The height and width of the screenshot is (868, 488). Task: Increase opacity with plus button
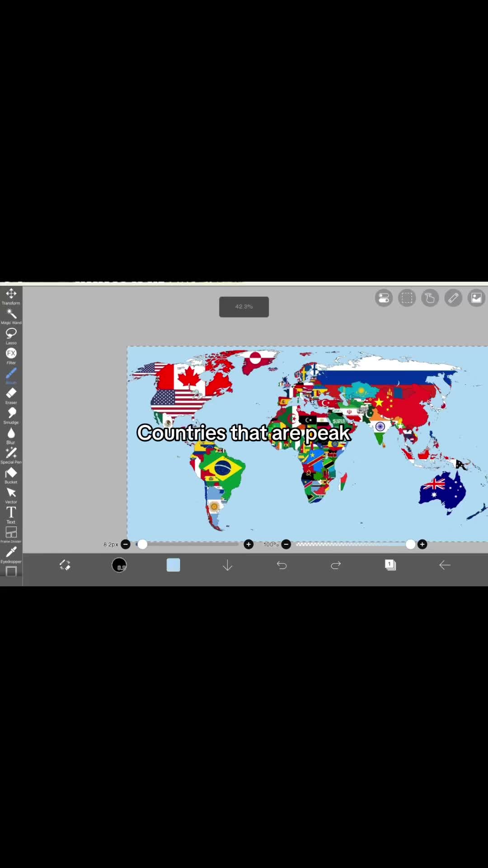pos(422,544)
